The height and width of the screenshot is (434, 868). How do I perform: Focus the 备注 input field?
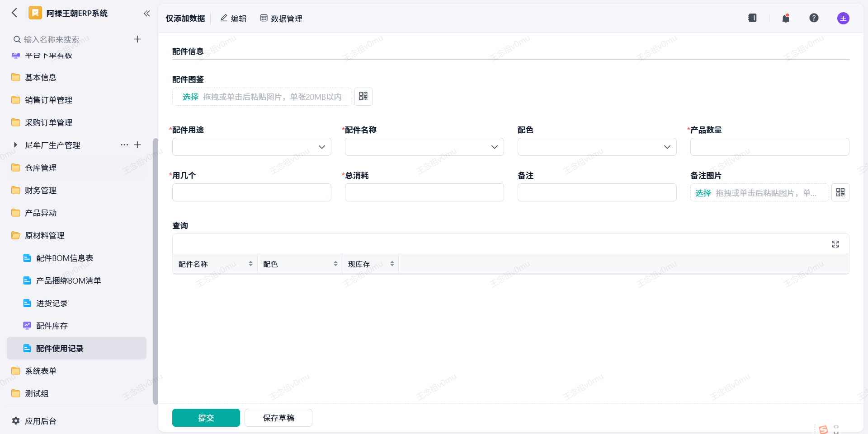597,192
